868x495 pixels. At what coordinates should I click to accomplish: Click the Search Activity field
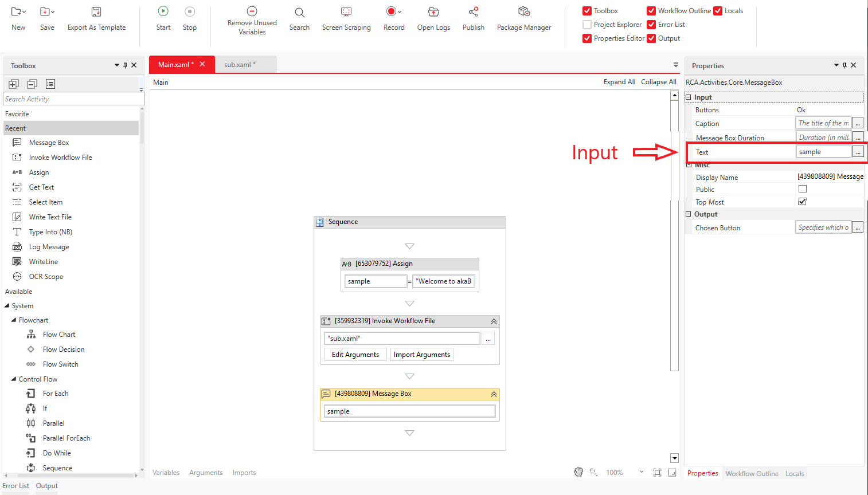(x=73, y=99)
